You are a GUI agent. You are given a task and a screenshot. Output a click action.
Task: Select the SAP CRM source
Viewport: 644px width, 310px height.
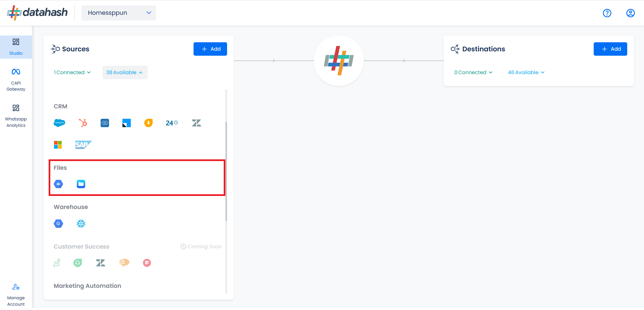pyautogui.click(x=84, y=145)
